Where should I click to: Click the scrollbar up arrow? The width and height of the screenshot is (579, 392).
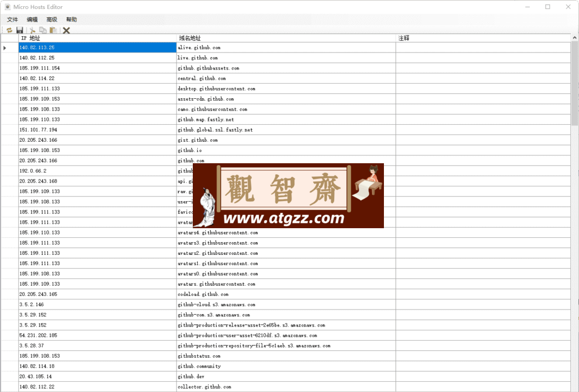click(x=575, y=38)
